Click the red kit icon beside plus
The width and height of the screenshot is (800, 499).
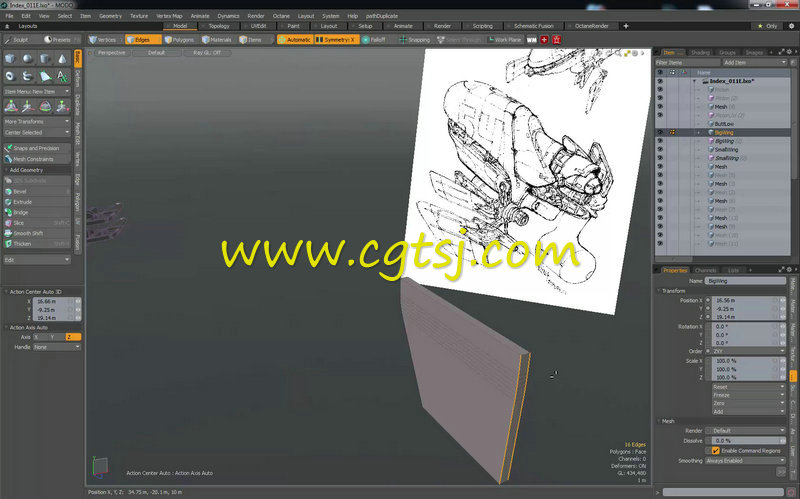tap(557, 39)
